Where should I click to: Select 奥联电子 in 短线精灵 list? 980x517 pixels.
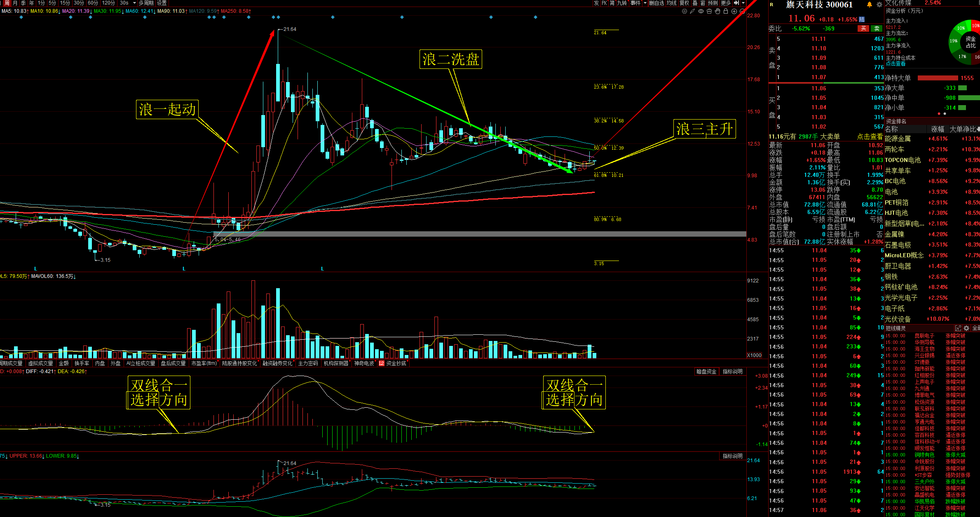point(924,336)
